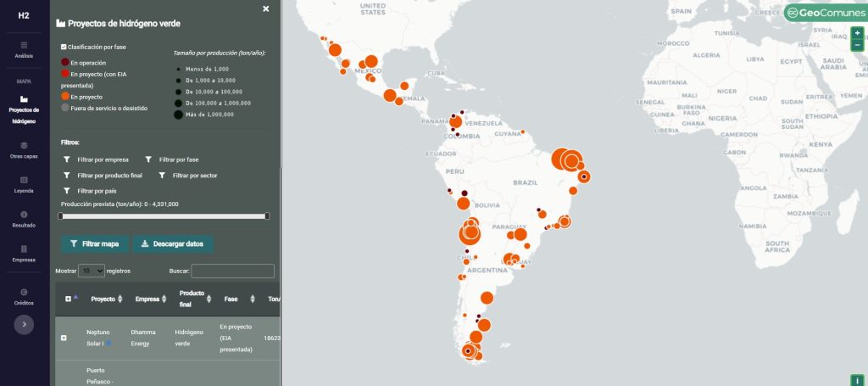Screen dimensions: 868x386
Task: Zoom out on the map
Action: tap(858, 45)
